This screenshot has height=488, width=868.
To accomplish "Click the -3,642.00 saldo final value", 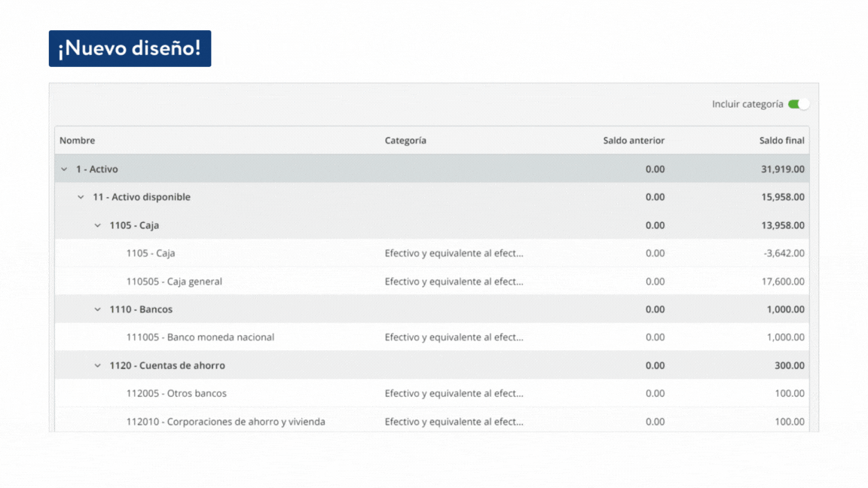I will (x=784, y=253).
